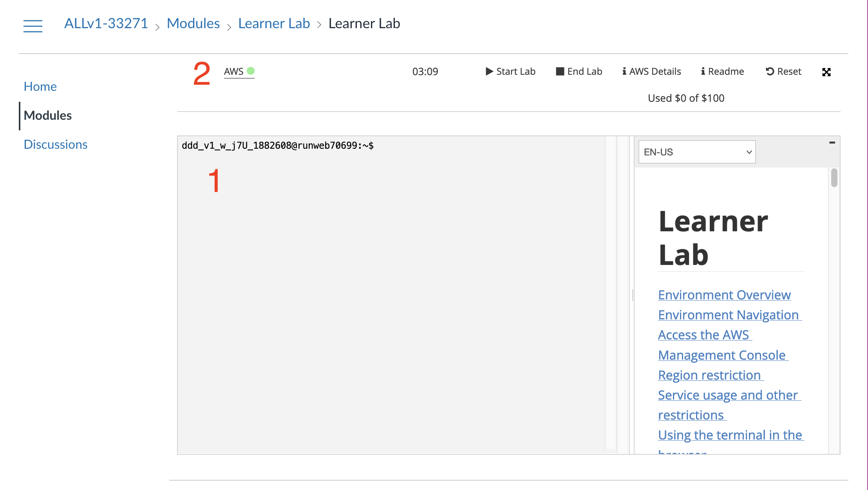
Task: Go to Home in course navigation
Action: pos(40,86)
